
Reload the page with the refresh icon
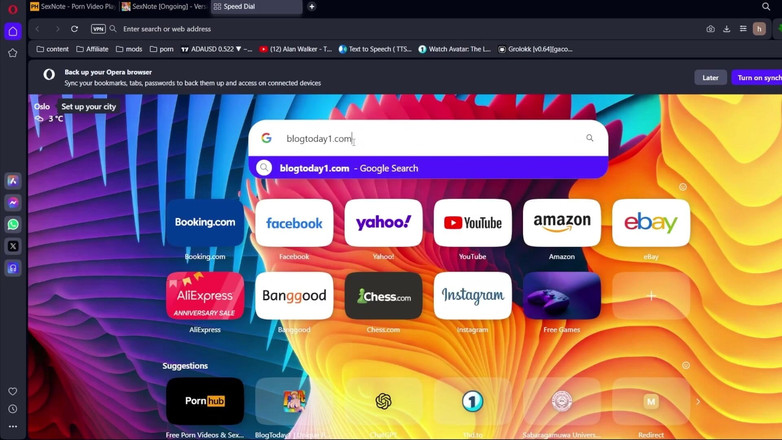pos(74,29)
